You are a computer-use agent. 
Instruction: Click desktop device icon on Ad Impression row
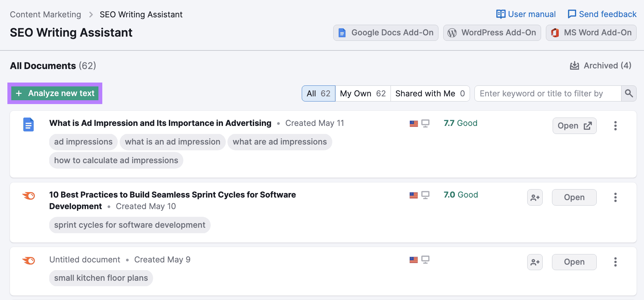point(425,123)
